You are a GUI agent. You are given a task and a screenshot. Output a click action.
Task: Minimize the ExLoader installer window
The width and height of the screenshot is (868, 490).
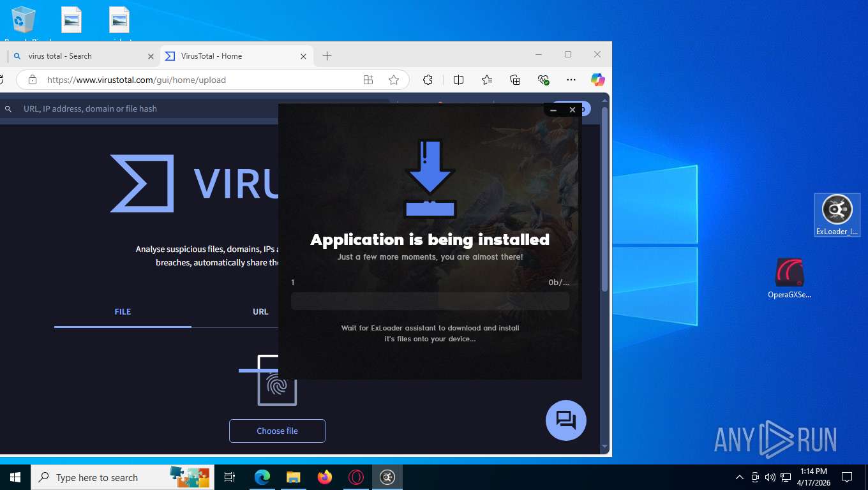(553, 110)
